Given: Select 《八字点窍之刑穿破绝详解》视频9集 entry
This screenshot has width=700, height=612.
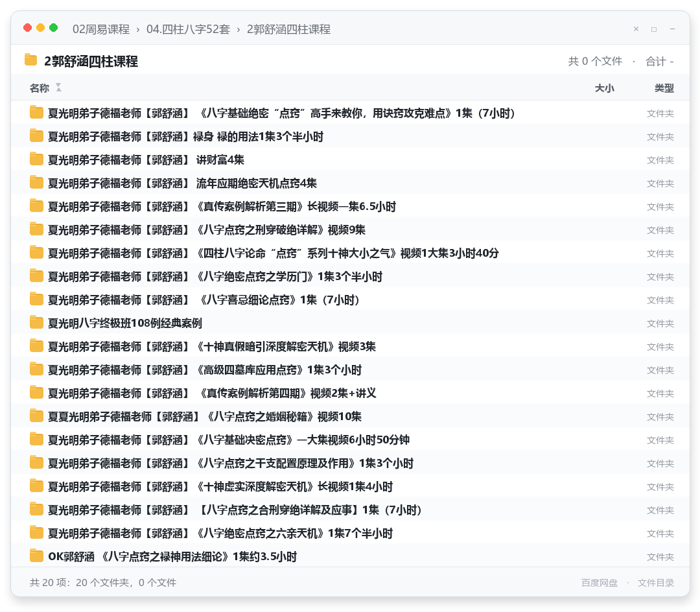Looking at the screenshot, I should click(207, 230).
